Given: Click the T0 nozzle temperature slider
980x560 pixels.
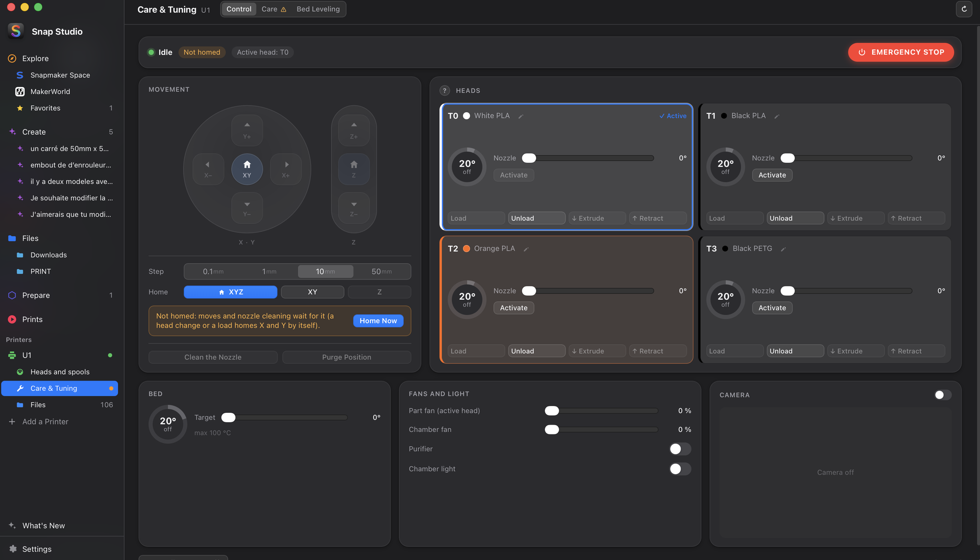Looking at the screenshot, I should point(588,158).
